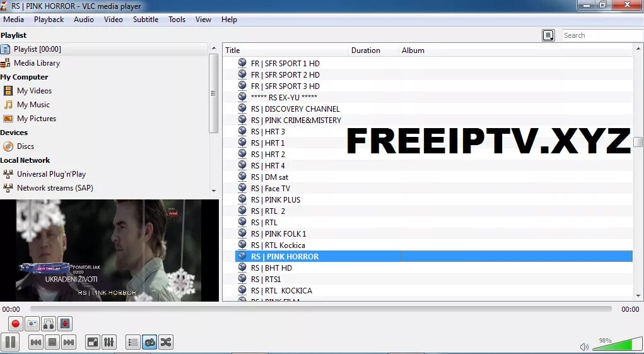The image size is (644, 354).
Task: Select RS | Face TV row
Action: pyautogui.click(x=434, y=189)
